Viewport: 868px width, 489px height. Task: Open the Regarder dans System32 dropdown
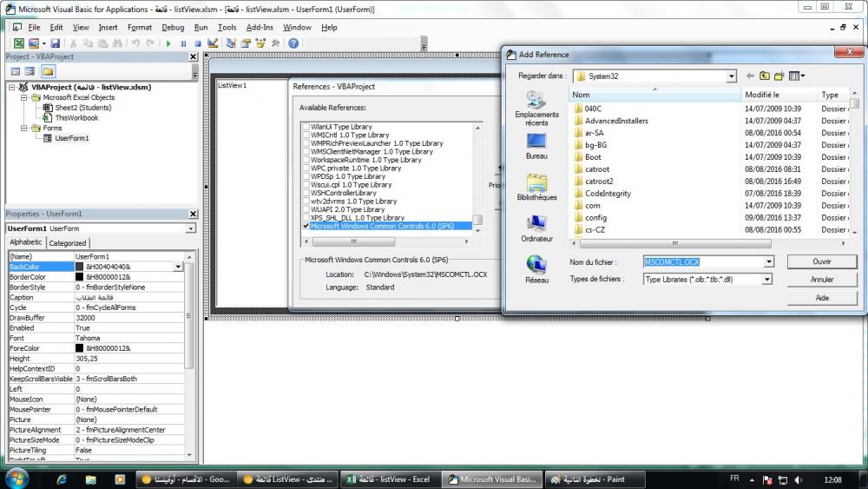tap(731, 76)
